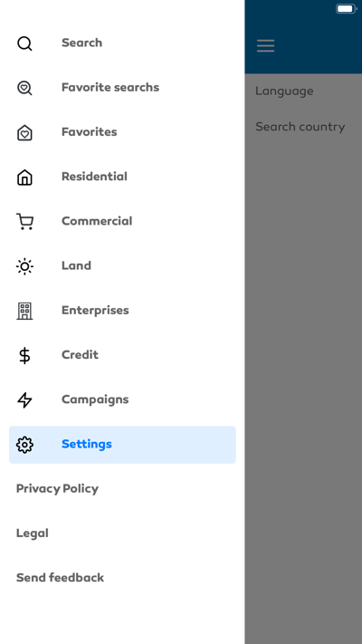Screen dimensions: 362x644
Task: Select the highlighted Settings item
Action: click(x=122, y=445)
